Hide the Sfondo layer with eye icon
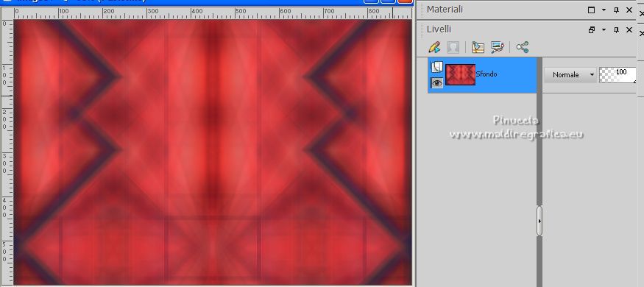Image resolution: width=644 pixels, height=287 pixels. [x=436, y=83]
